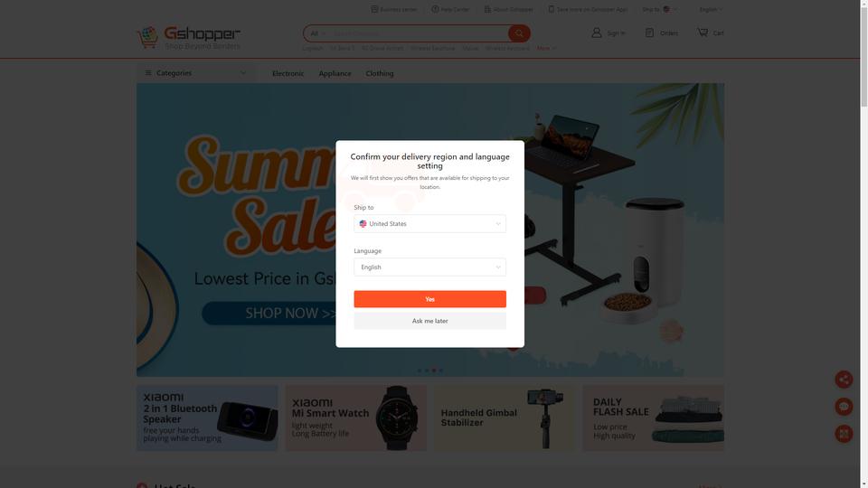Click the Gshopper logo
The height and width of the screenshot is (488, 868).
point(188,38)
